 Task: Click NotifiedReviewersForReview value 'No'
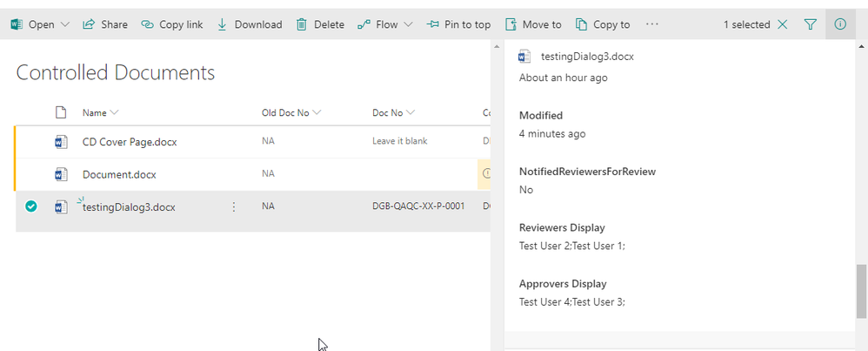(x=526, y=190)
